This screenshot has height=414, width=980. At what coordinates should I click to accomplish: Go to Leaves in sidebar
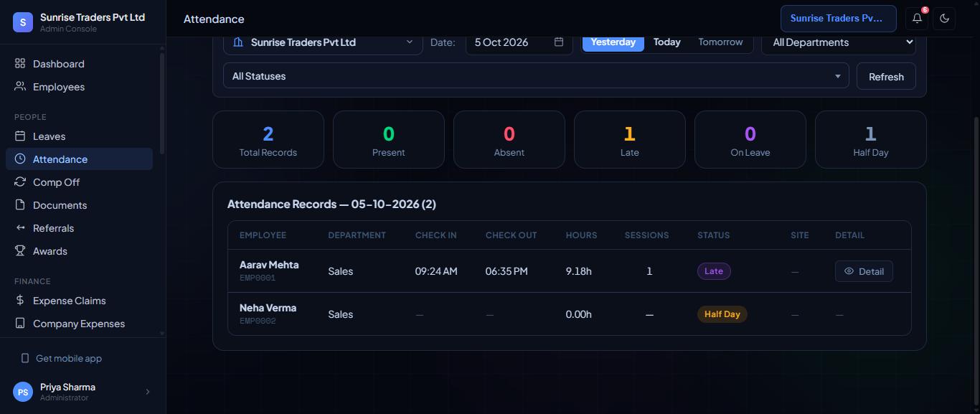click(x=79, y=136)
